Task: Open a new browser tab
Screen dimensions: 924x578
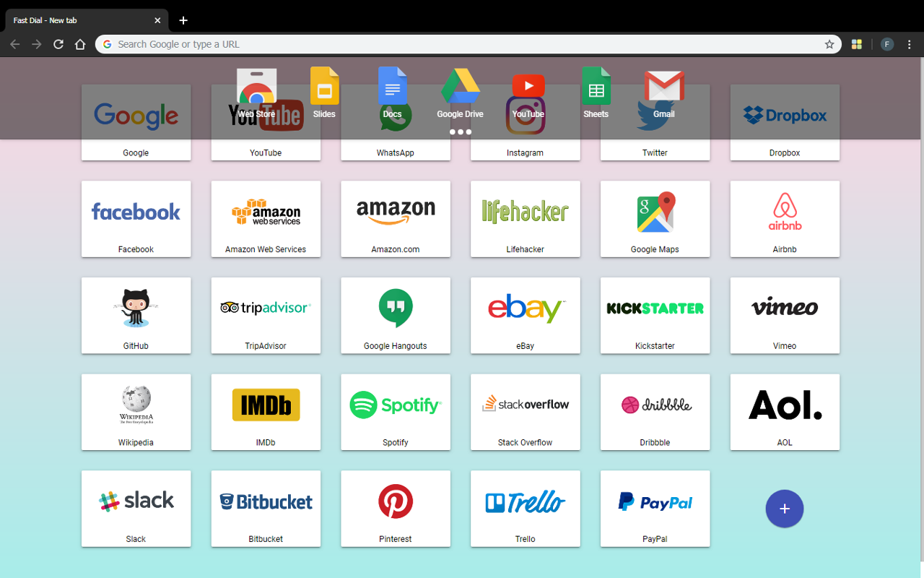Action: pos(183,20)
